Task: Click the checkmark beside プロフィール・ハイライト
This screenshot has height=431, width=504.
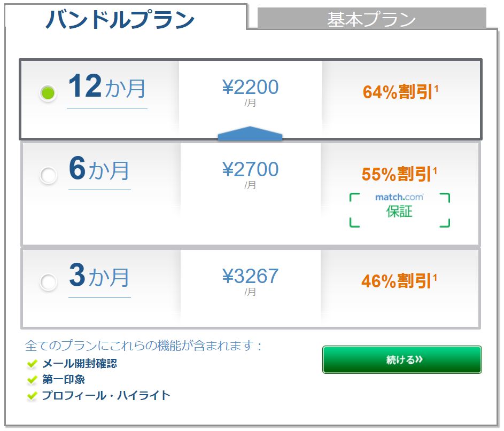Action: [x=32, y=396]
